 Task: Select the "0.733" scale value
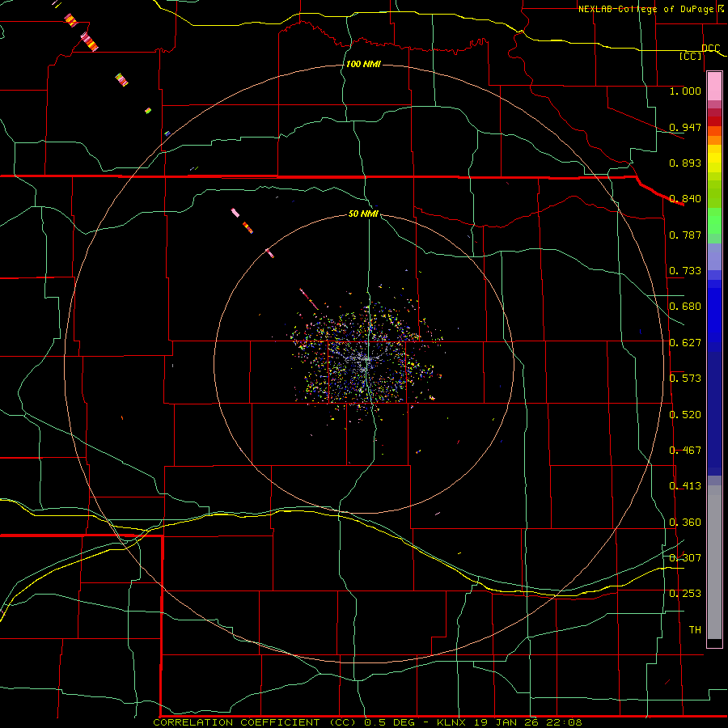click(x=685, y=271)
